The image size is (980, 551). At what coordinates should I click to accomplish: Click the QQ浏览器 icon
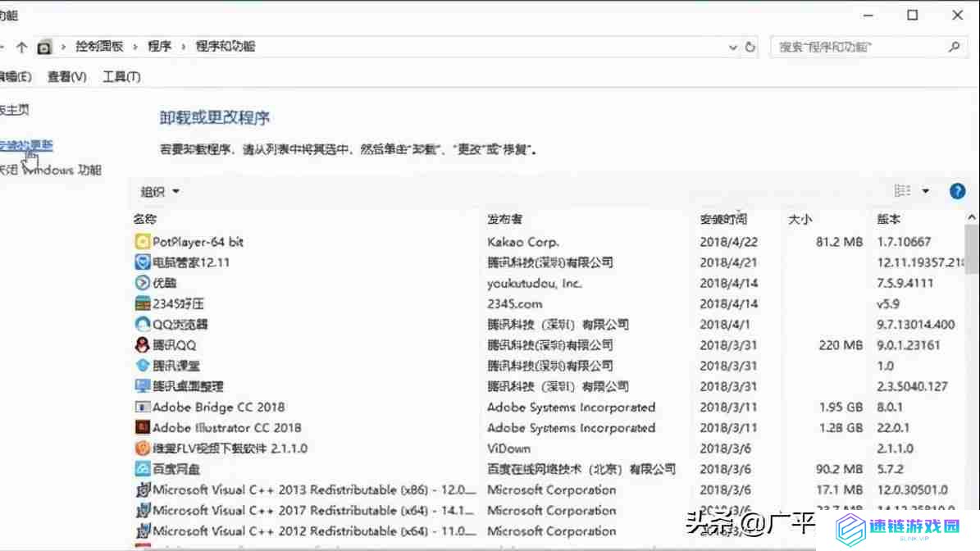[x=142, y=324]
